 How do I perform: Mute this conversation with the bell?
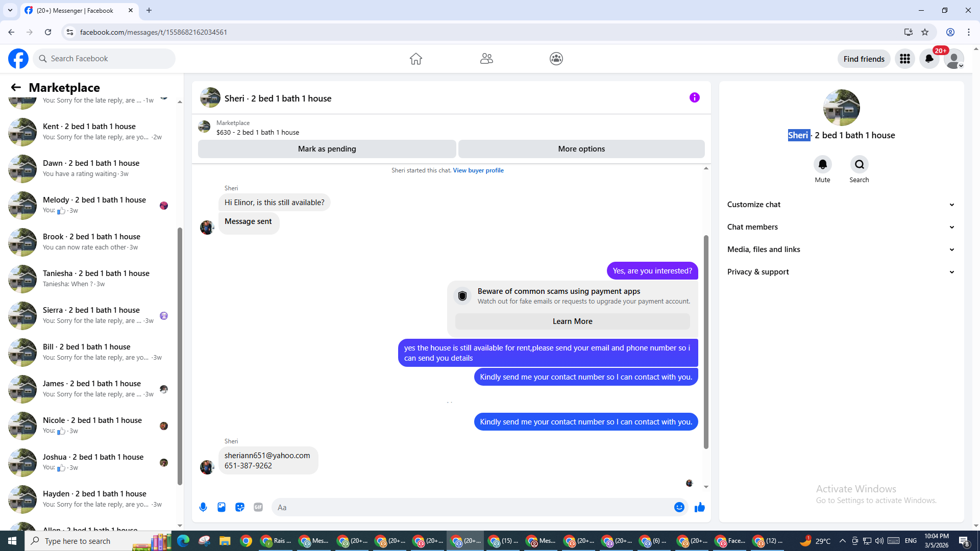coord(822,164)
